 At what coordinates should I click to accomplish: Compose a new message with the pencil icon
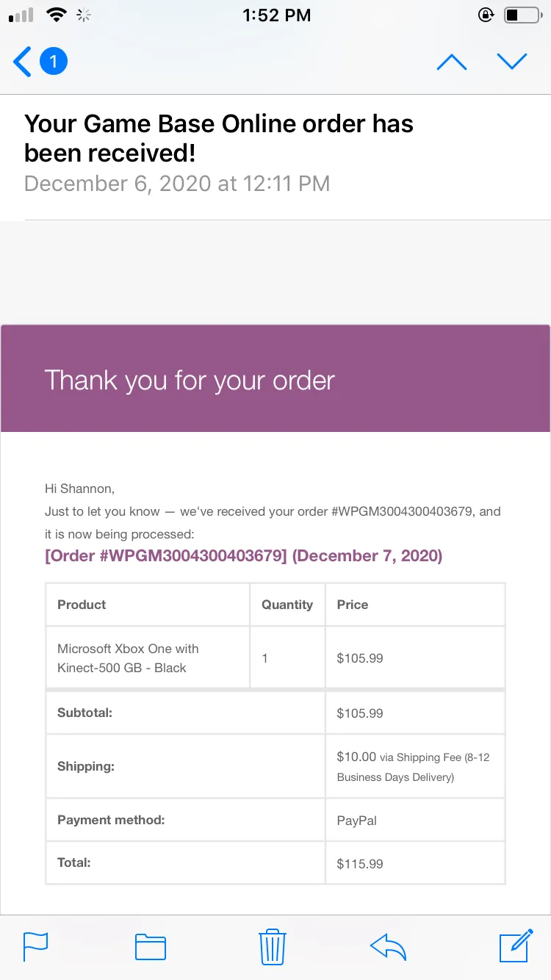click(x=516, y=945)
